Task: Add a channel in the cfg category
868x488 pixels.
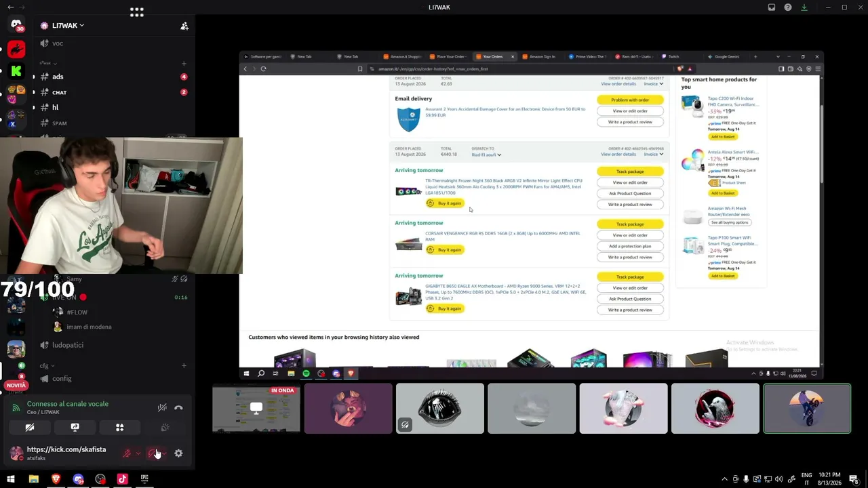Action: tap(184, 366)
